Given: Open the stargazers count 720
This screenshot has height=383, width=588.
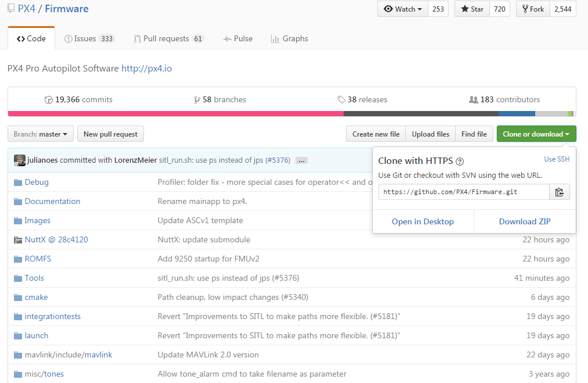Looking at the screenshot, I should click(x=500, y=9).
